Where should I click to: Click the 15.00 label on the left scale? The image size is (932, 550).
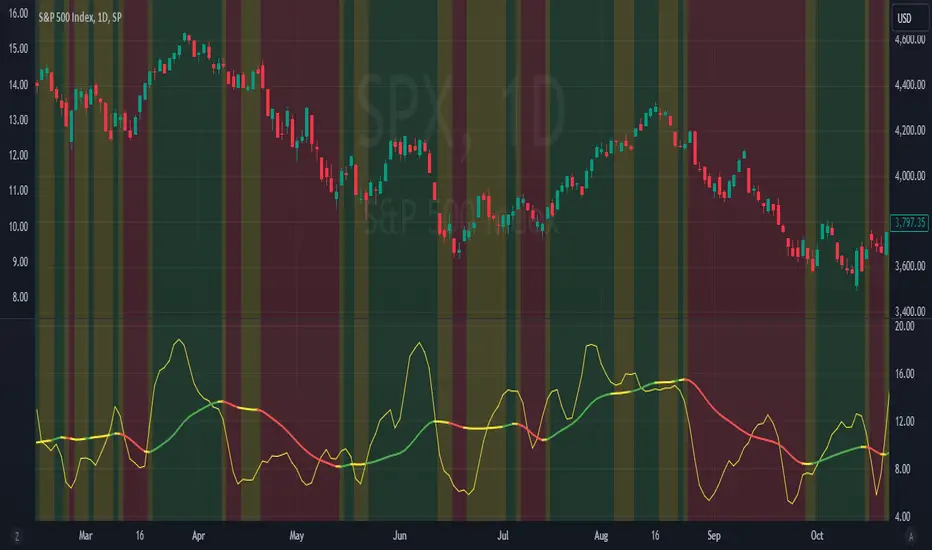pos(18,49)
